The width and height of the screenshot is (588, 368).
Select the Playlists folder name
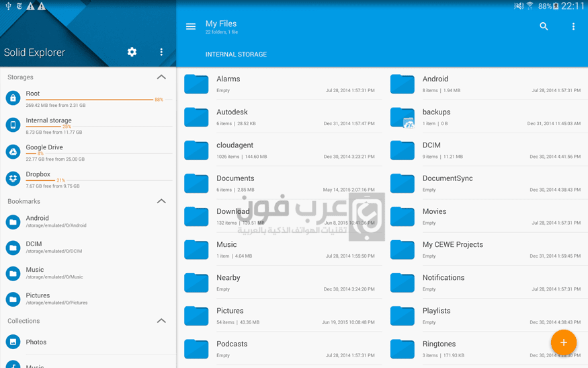pos(436,311)
